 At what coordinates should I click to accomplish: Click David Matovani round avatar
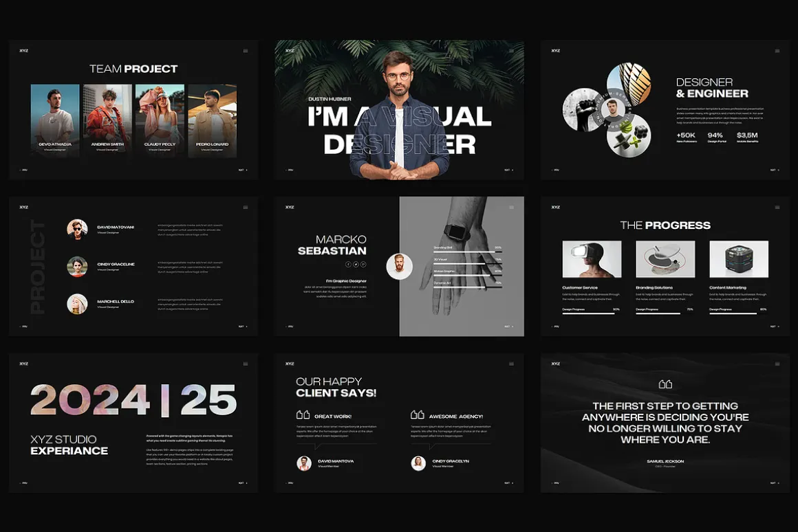[x=77, y=229]
